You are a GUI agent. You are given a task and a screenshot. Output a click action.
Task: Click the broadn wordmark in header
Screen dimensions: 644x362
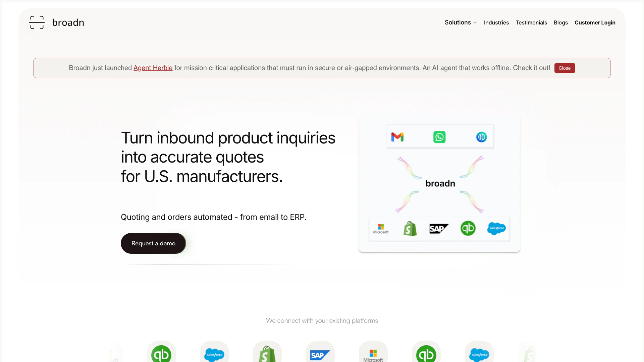point(68,22)
